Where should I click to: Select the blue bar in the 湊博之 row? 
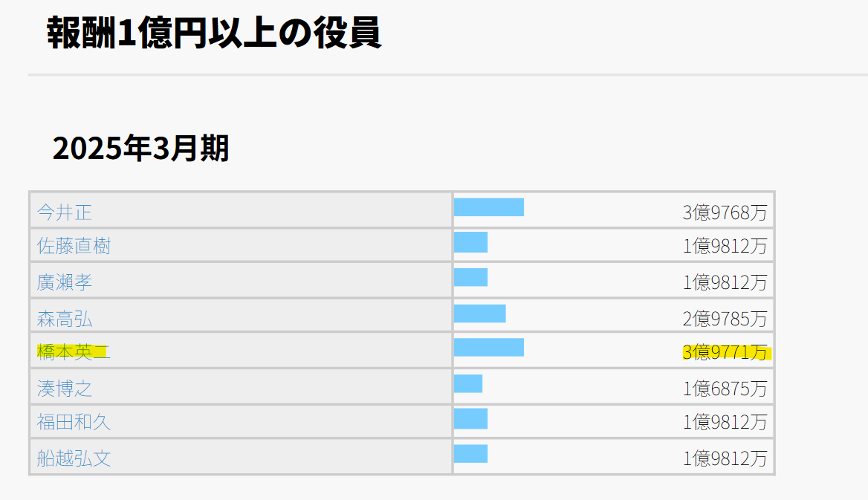468,383
